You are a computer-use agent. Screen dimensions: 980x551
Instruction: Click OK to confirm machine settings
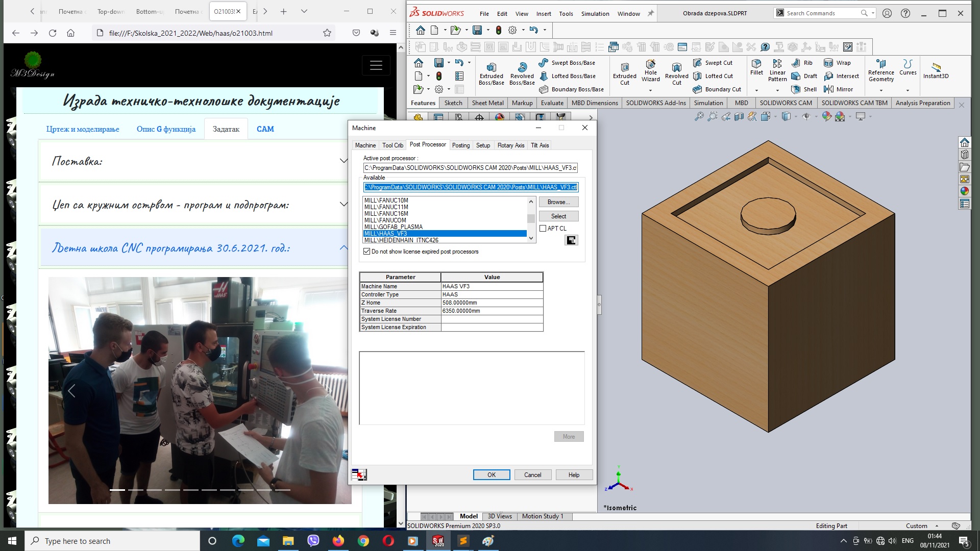492,474
